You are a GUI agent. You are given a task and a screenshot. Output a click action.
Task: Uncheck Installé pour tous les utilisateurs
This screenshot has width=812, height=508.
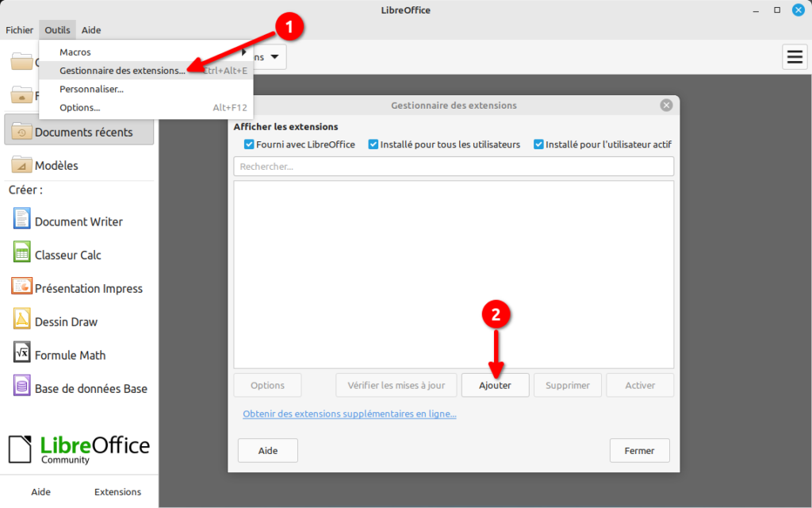tap(373, 144)
